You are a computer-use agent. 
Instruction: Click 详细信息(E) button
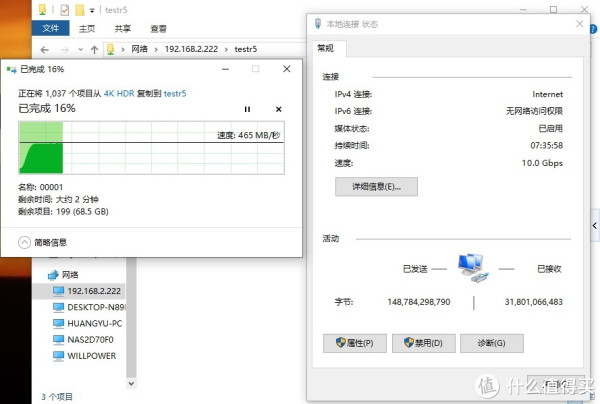(x=377, y=187)
